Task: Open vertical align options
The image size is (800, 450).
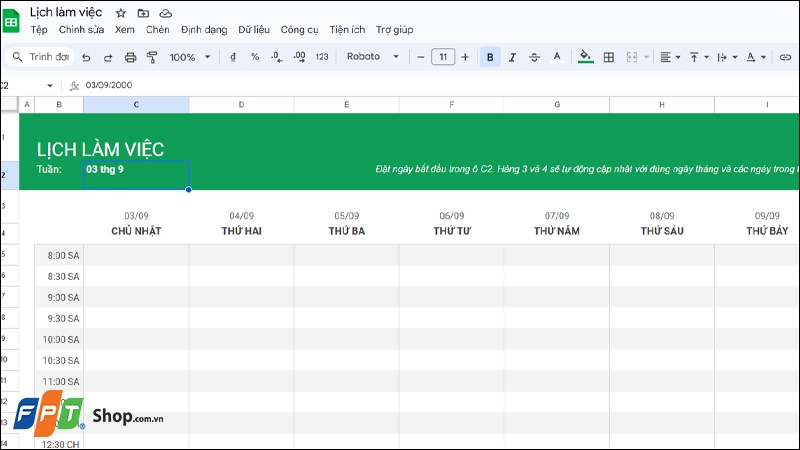Action: [698, 57]
